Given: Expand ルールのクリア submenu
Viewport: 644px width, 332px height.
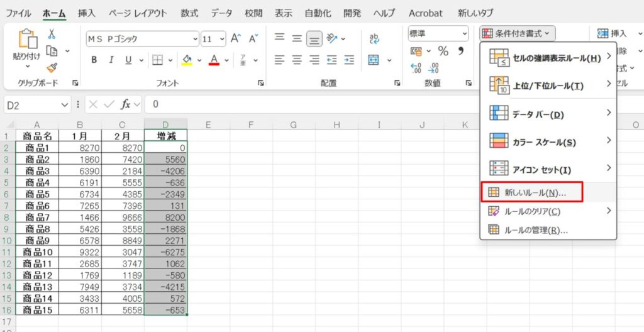Looking at the screenshot, I should click(x=548, y=212).
